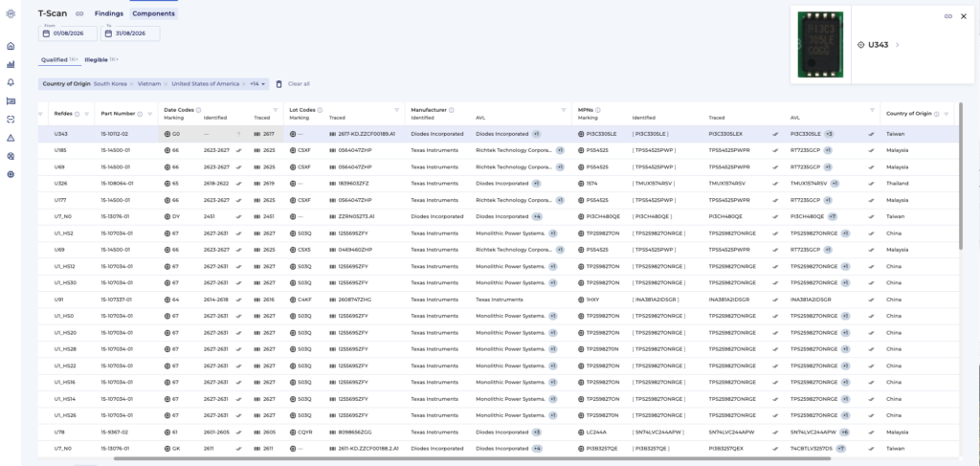
Task: Open the warning triangle alerts icon
Action: point(11,138)
